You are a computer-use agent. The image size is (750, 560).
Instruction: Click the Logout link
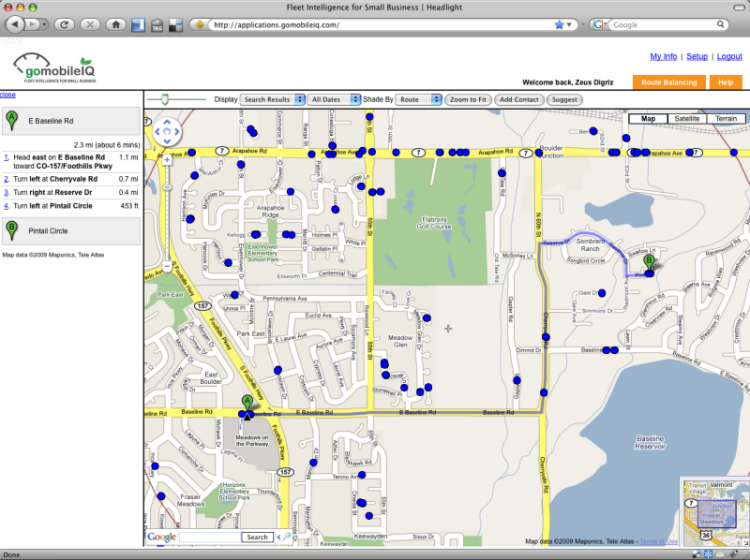pyautogui.click(x=729, y=57)
